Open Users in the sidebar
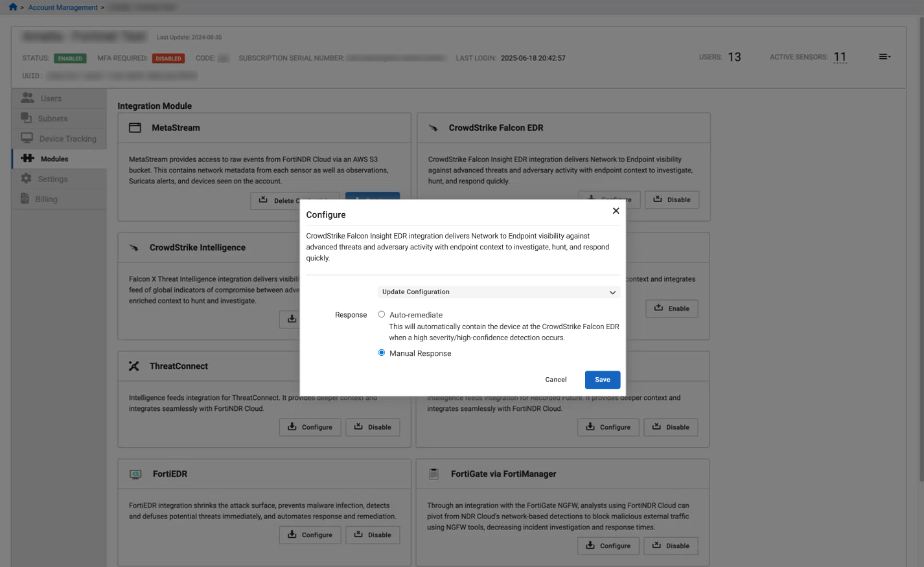The width and height of the screenshot is (924, 567). pos(59,98)
